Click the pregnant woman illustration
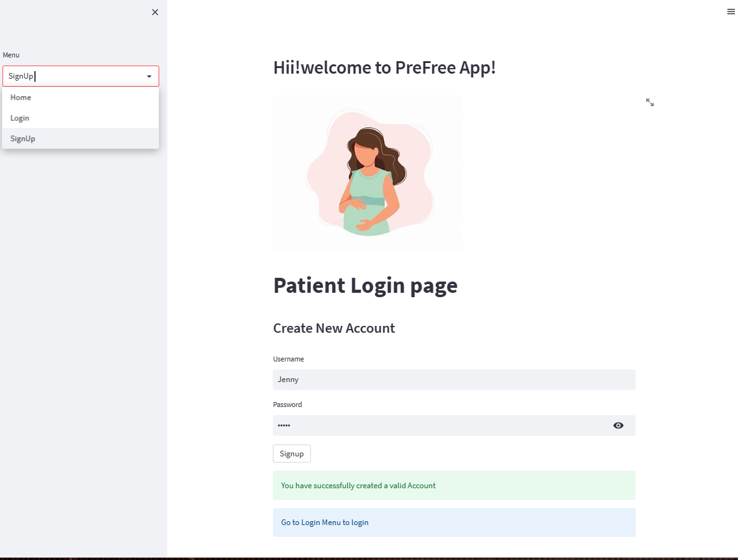Screen dimensions: 738x560 [x=368, y=174]
